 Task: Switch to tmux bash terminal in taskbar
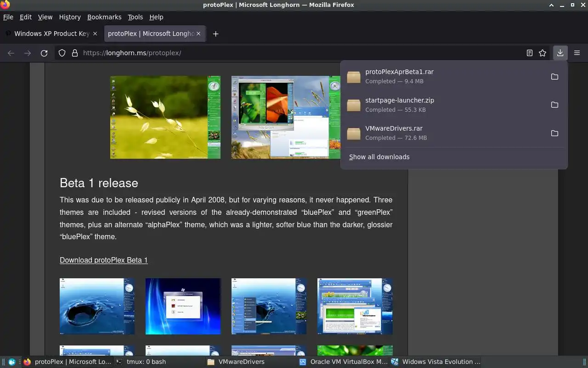pos(159,362)
